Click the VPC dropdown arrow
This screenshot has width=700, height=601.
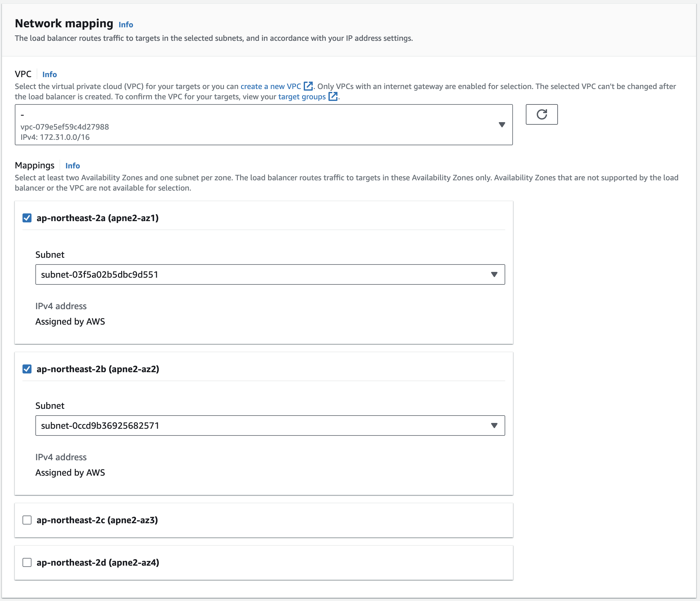[502, 125]
